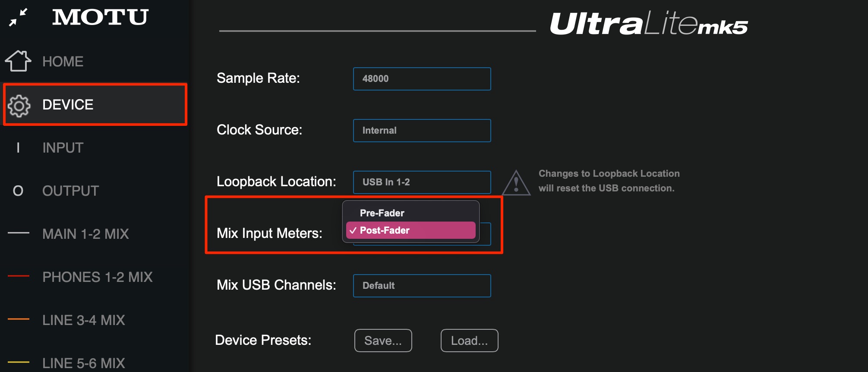Click the Save... device preset button
Image resolution: width=868 pixels, height=372 pixels.
383,341
